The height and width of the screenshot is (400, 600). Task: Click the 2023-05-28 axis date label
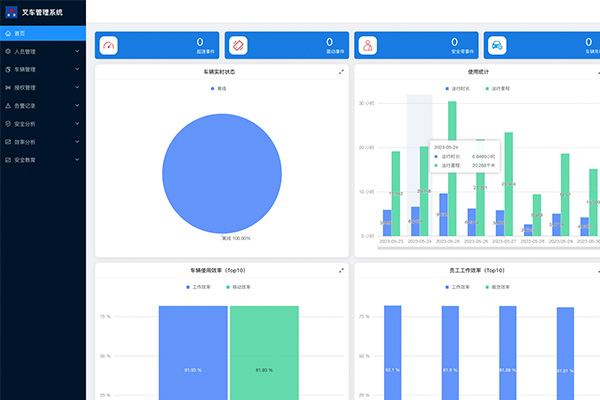532,242
